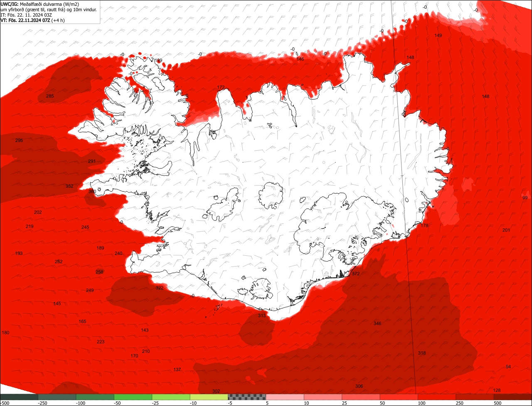Click the flux value 249 on the map
Viewport: 532px width, 406px height.
tap(90, 290)
